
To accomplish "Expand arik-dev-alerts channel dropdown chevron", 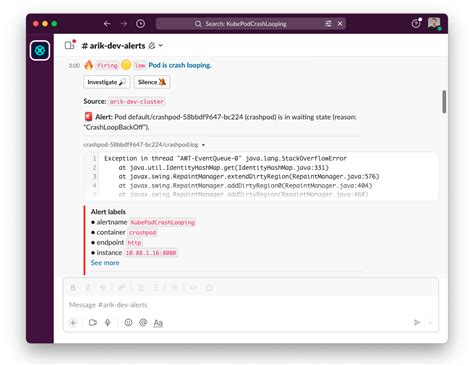I will [x=161, y=45].
